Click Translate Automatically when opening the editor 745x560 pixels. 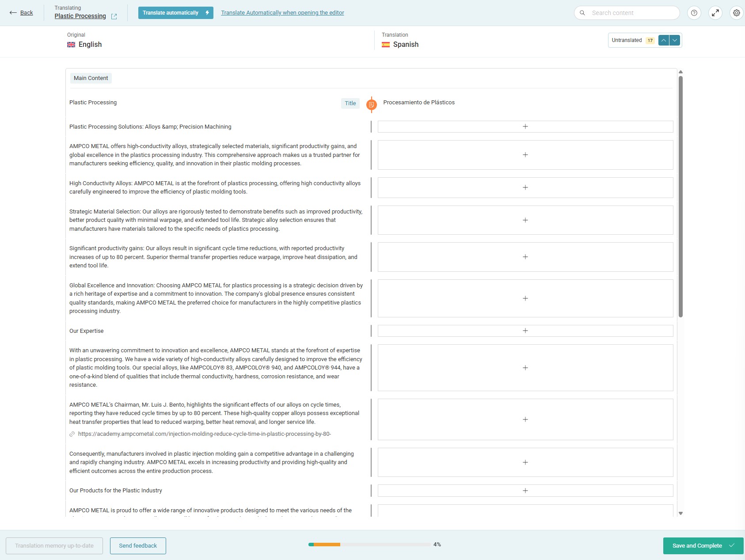pos(282,13)
